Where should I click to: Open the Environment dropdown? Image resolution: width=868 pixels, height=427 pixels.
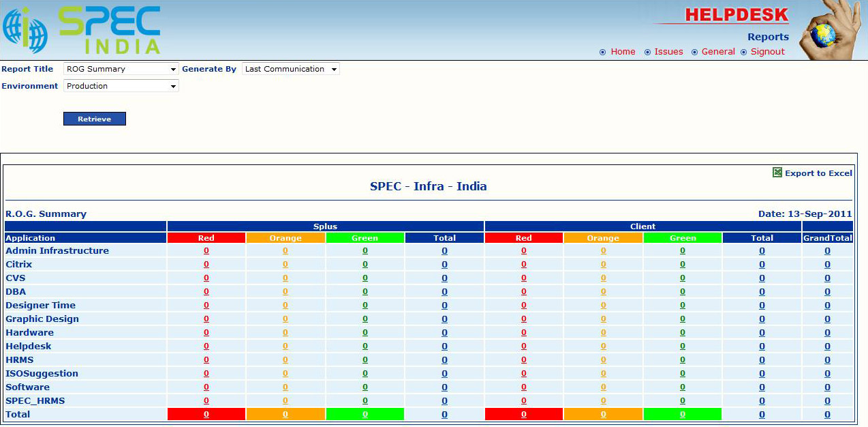pyautogui.click(x=121, y=86)
